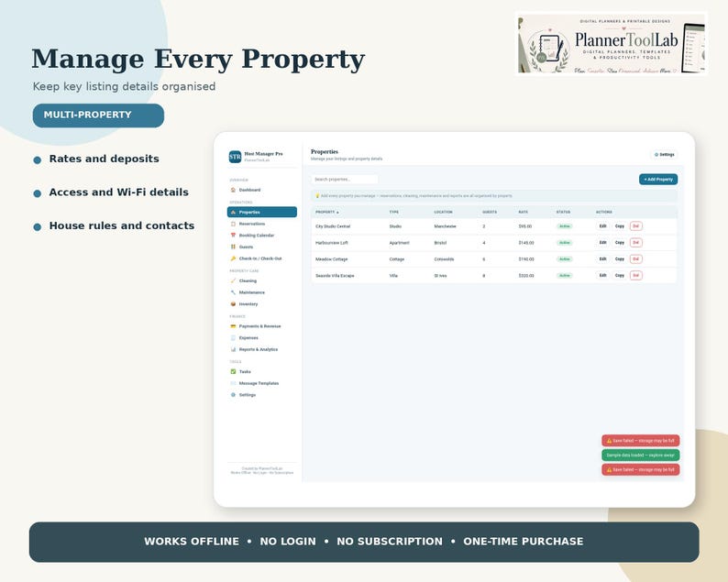Click the Expenses receipt icon
Image resolution: width=728 pixels, height=582 pixels.
click(x=233, y=338)
